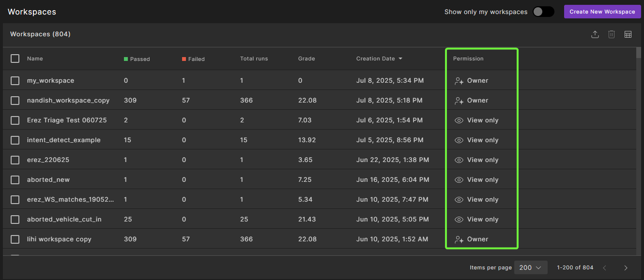This screenshot has height=280, width=644.
Task: Sort by the Total runs column header
Action: pyautogui.click(x=254, y=59)
